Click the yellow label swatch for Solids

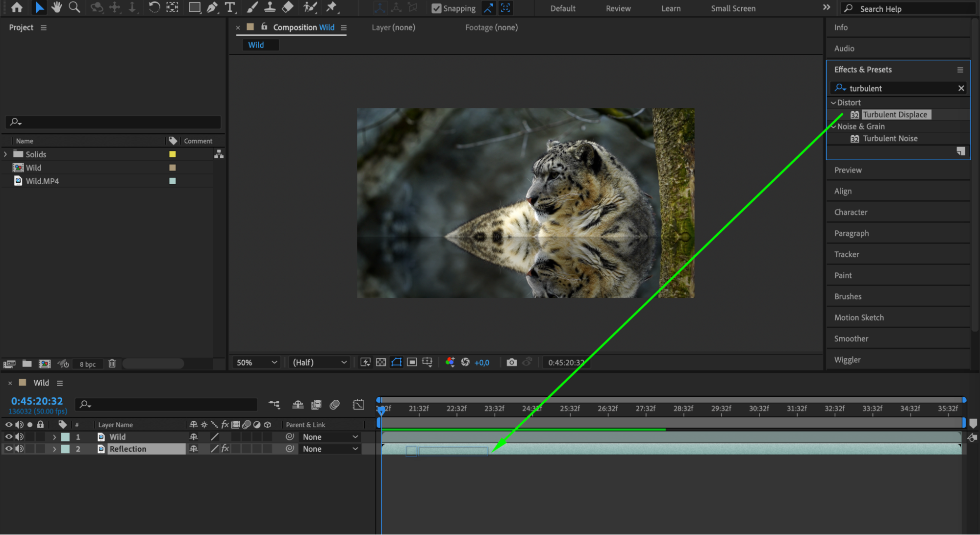point(173,154)
